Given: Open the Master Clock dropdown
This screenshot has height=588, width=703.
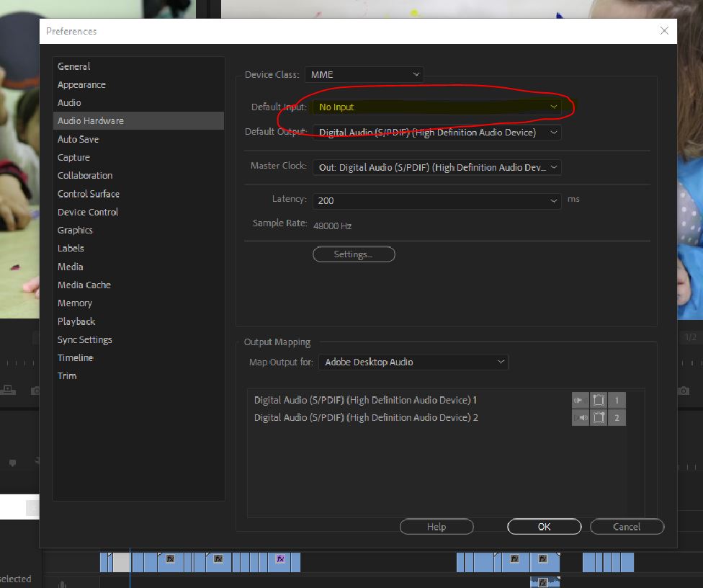Looking at the screenshot, I should [x=436, y=167].
